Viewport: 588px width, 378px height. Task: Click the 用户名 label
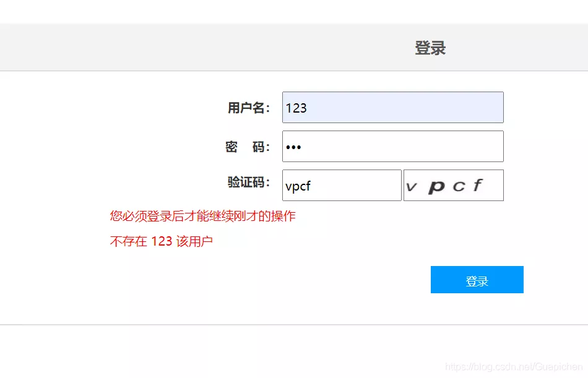pos(249,108)
